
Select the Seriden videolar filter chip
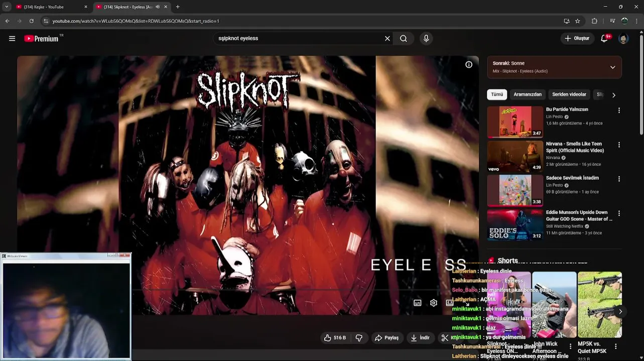569,94
